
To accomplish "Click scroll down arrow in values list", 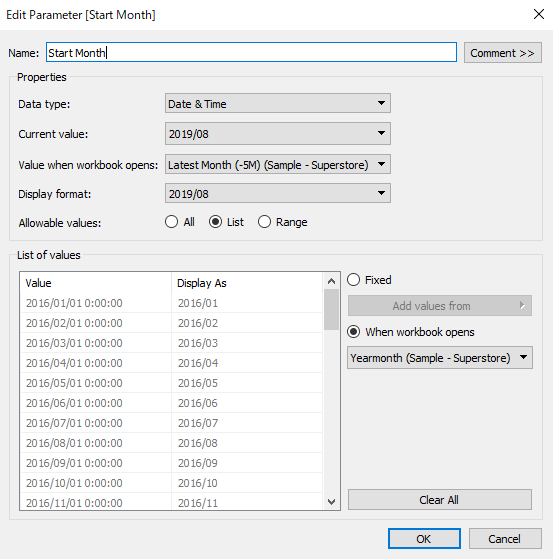I will pos(331,502).
